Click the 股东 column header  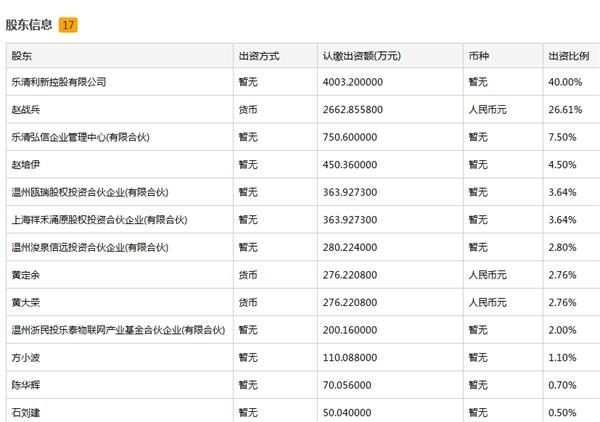[x=20, y=56]
